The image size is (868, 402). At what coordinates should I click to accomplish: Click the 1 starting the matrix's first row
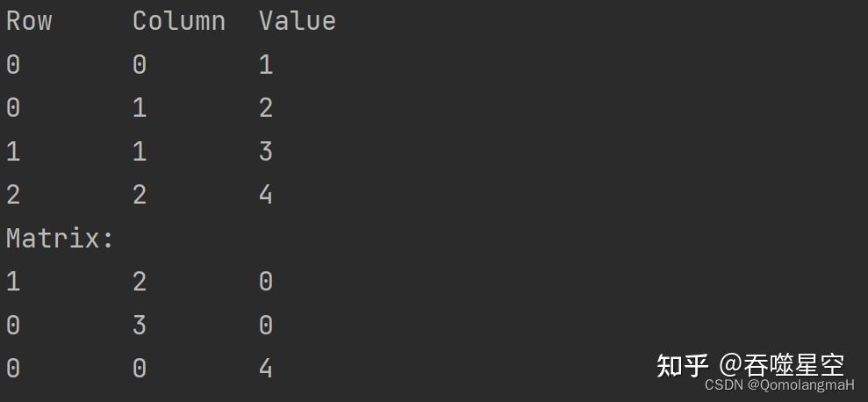pos(13,282)
